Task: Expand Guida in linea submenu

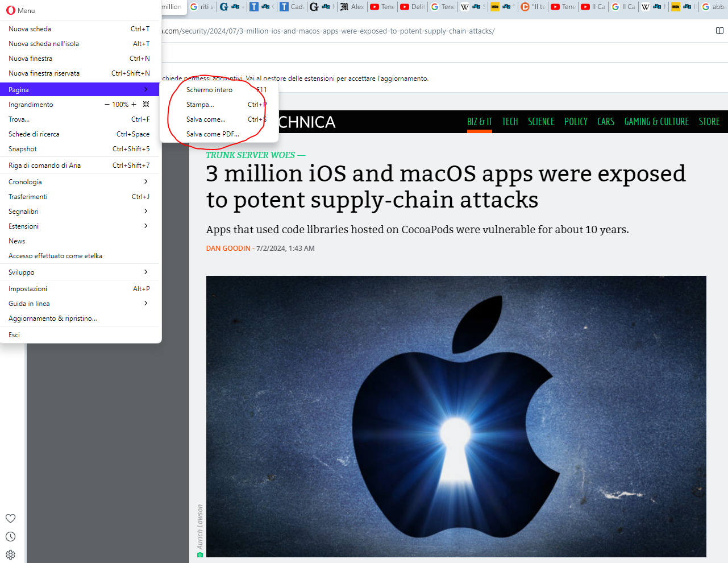Action: click(80, 304)
